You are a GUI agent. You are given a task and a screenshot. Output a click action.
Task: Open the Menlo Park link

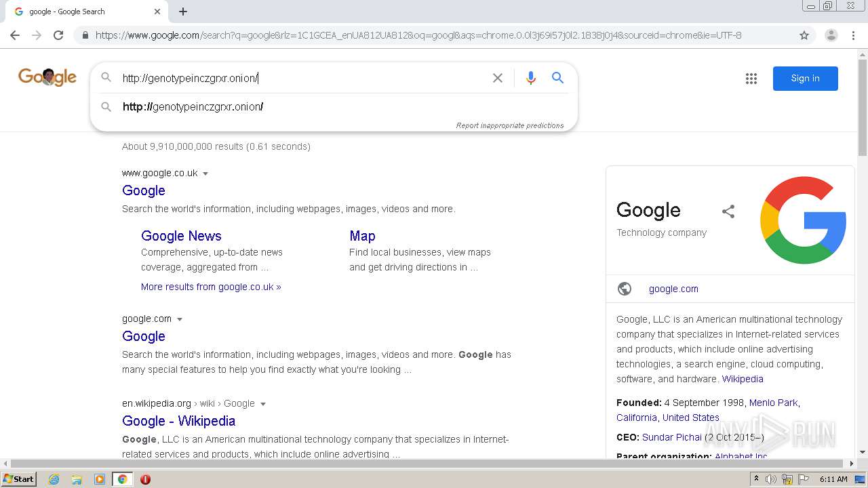774,403
